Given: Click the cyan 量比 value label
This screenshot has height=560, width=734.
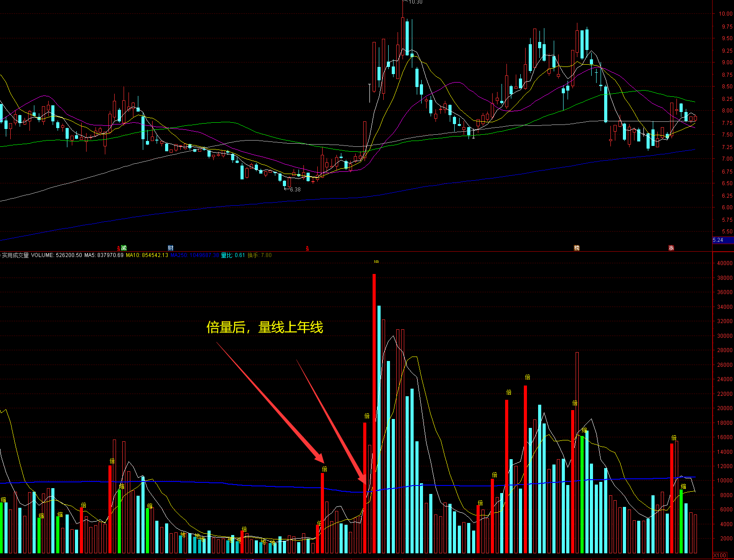Looking at the screenshot, I should [x=233, y=255].
